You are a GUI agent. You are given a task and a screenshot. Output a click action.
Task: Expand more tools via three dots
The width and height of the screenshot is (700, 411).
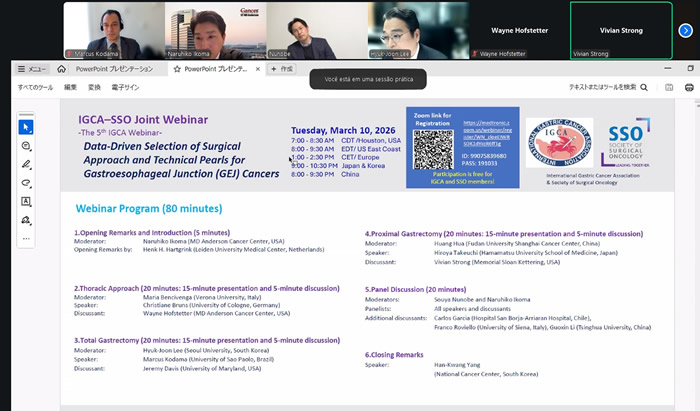pos(26,239)
